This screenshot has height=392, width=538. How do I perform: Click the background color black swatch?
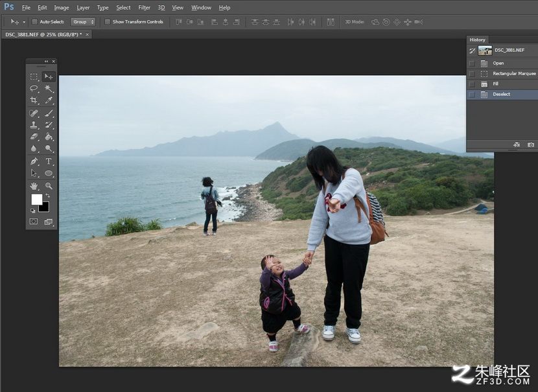45,208
